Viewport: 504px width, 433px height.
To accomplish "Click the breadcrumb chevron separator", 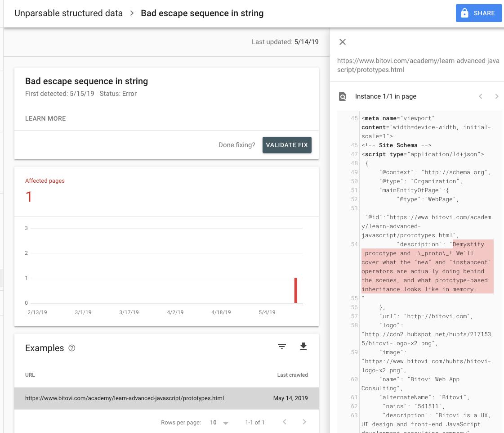I will click(132, 13).
